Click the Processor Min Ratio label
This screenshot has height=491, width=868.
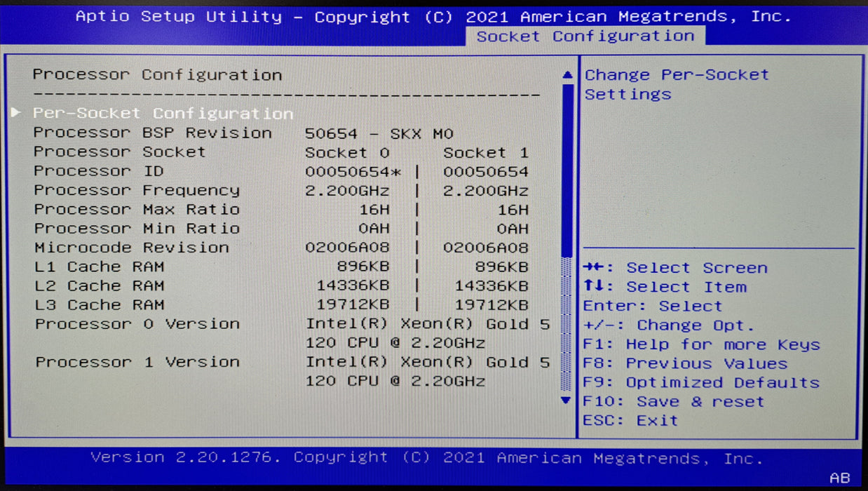coord(137,228)
